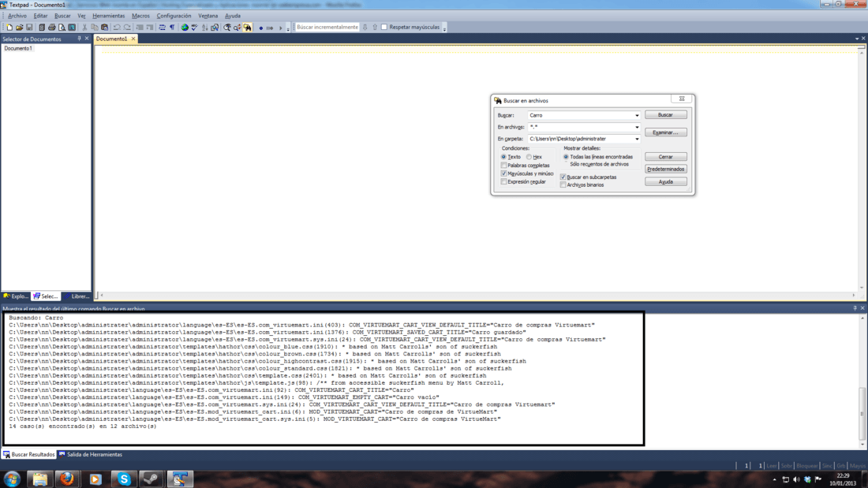Open the Macros menu
This screenshot has height=488, width=868.
140,16
